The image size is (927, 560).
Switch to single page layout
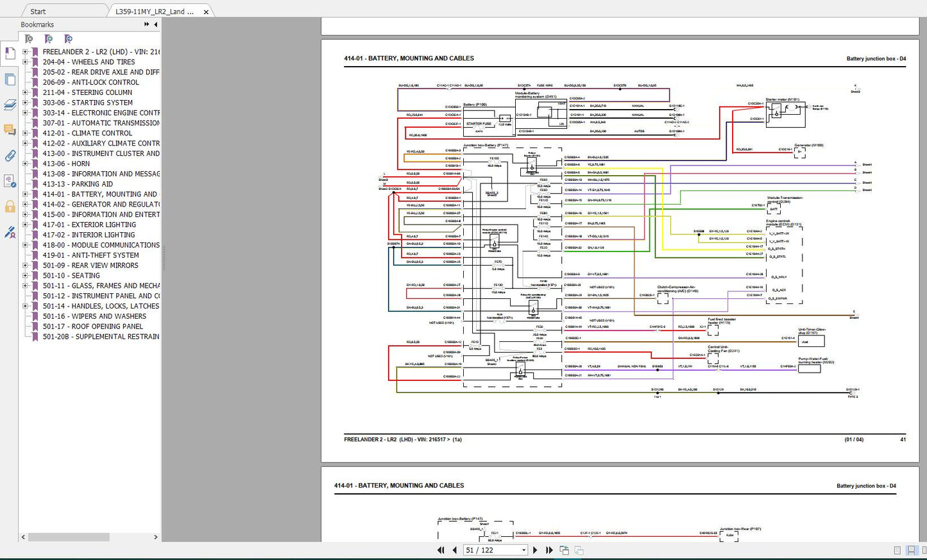[x=897, y=550]
